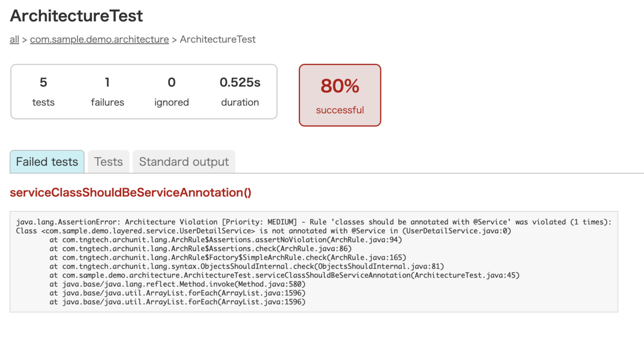Click the serviceClassShouldBeServiceAnnotation() failed test heading
Screen dimensions: 644x343
tap(130, 193)
